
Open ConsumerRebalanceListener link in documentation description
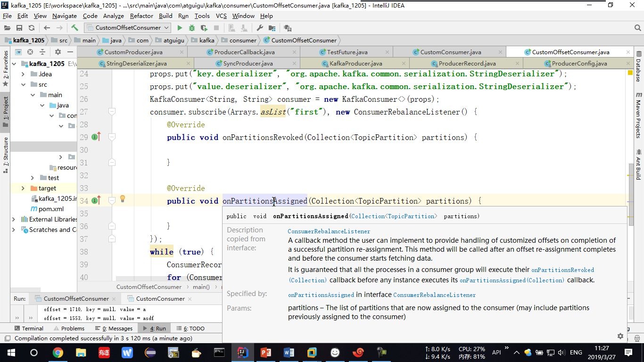tap(329, 231)
